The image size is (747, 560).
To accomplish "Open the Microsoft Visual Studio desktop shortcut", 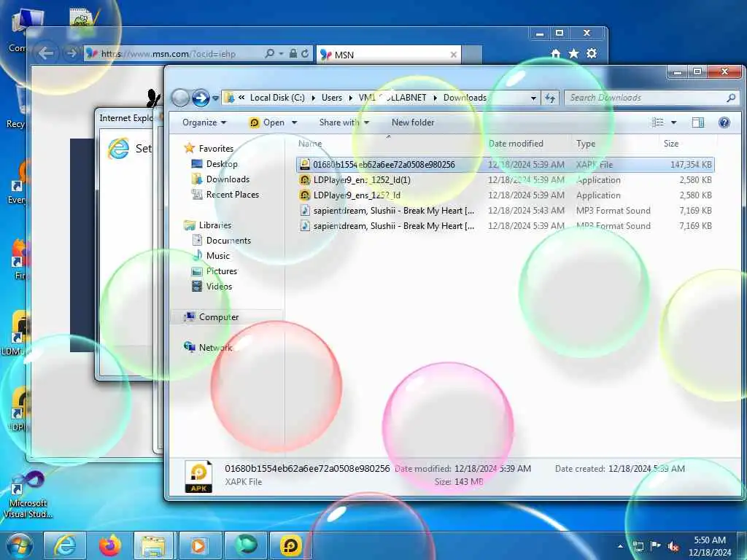I will (28, 495).
